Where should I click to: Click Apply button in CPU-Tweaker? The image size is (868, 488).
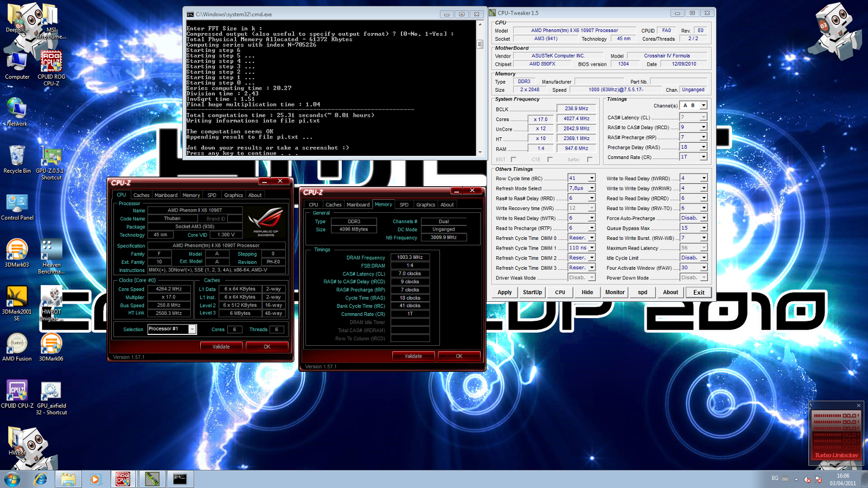505,292
